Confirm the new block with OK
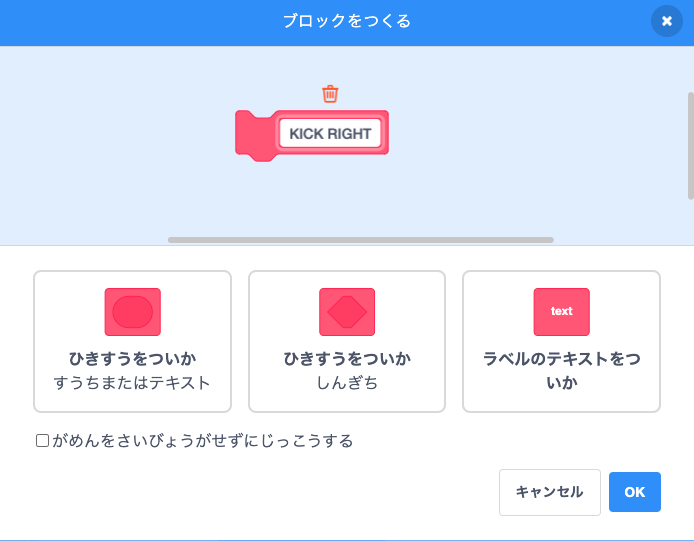This screenshot has width=694, height=541. tap(634, 492)
